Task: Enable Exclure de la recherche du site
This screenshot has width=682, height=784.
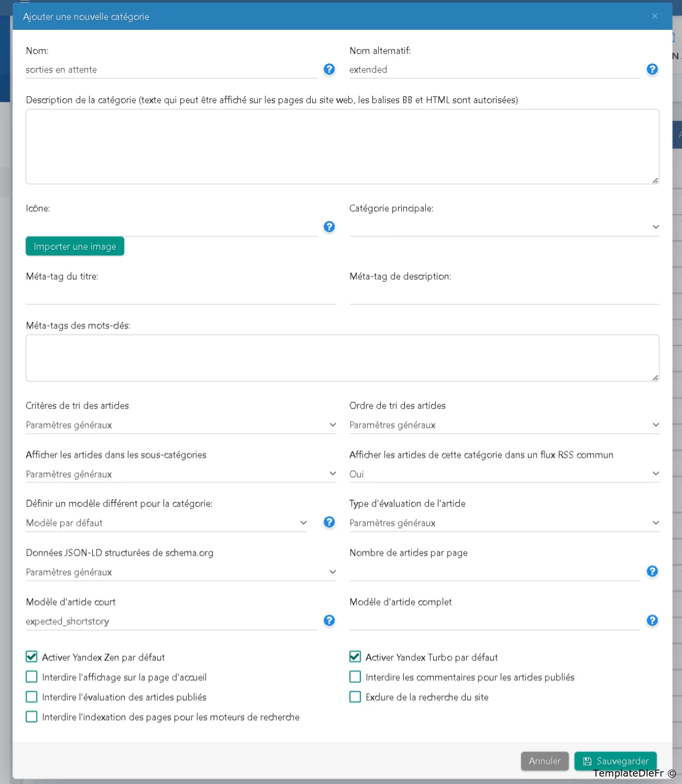Action: [x=355, y=697]
